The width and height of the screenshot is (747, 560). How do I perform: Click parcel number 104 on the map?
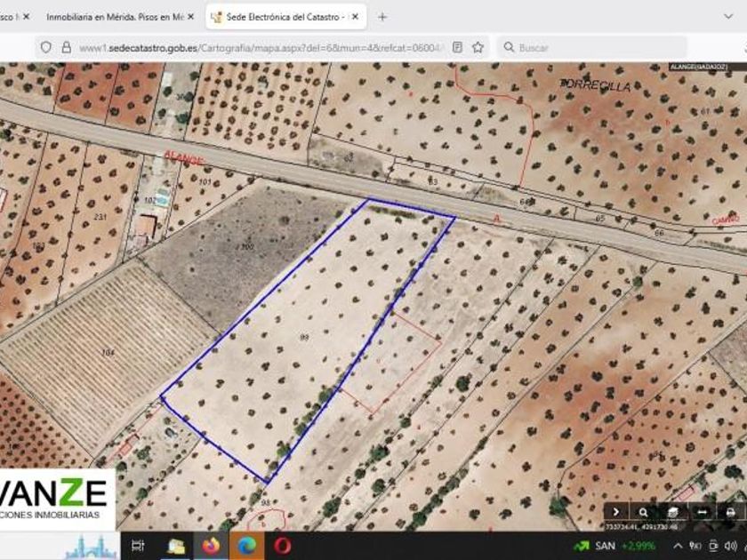(x=108, y=353)
